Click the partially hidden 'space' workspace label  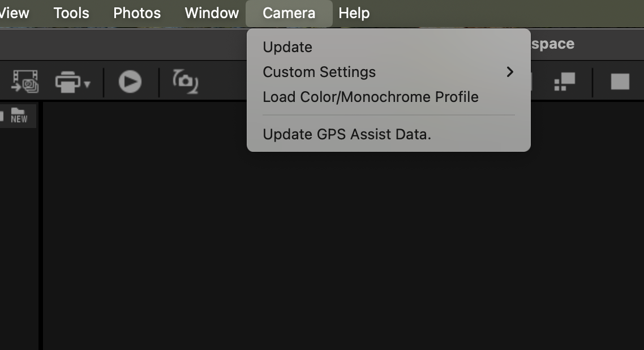point(552,44)
